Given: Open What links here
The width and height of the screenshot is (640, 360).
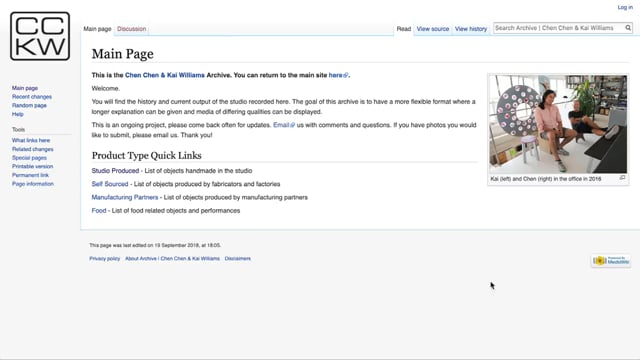Looking at the screenshot, I should point(31,140).
